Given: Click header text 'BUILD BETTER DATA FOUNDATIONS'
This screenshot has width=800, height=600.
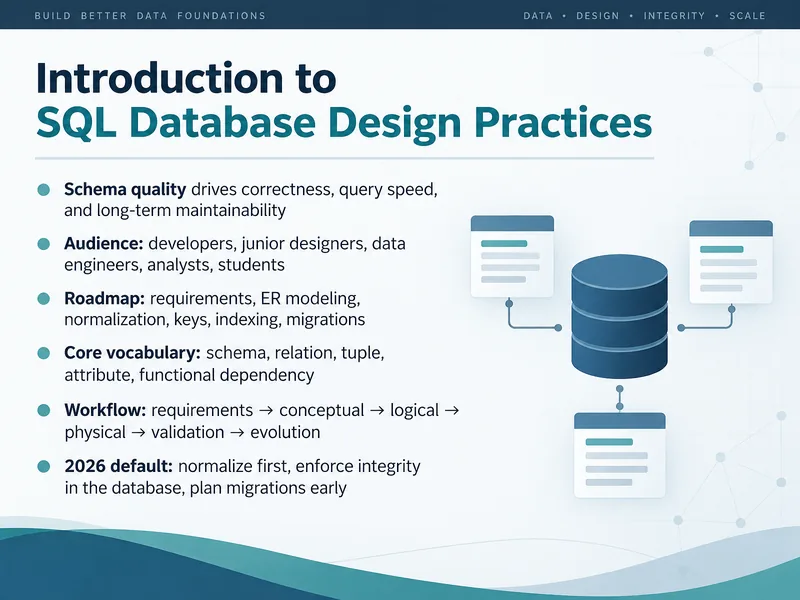Looking at the screenshot, I should [150, 16].
